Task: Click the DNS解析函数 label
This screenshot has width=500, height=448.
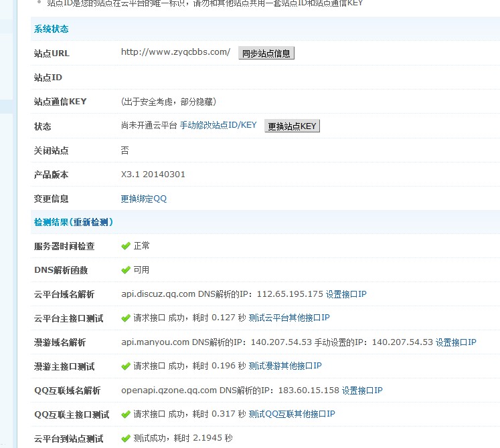Action: pos(61,270)
